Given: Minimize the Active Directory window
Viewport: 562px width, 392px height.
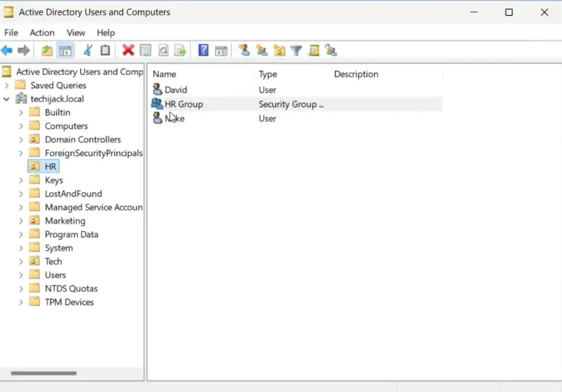Looking at the screenshot, I should tap(474, 12).
